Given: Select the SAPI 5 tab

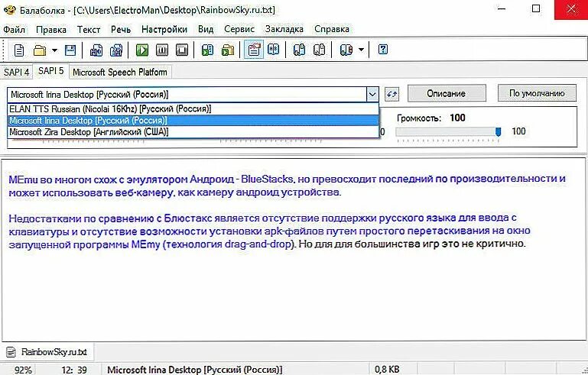Looking at the screenshot, I should click(51, 71).
